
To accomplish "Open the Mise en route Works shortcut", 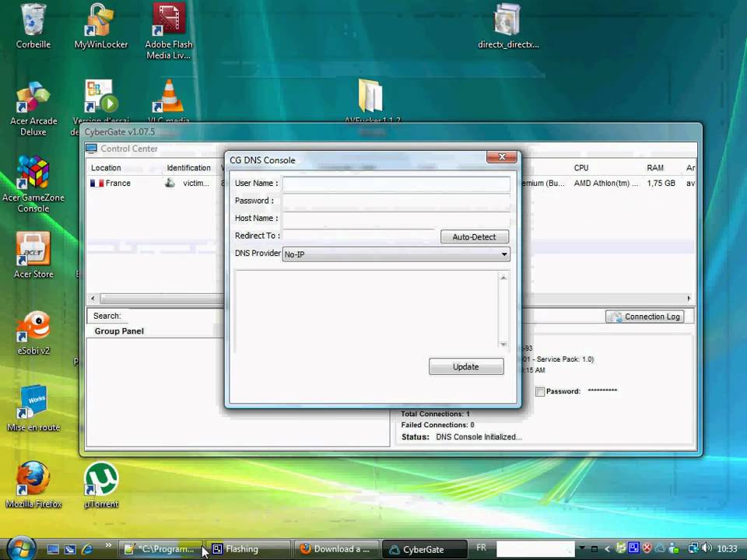I will (33, 408).
